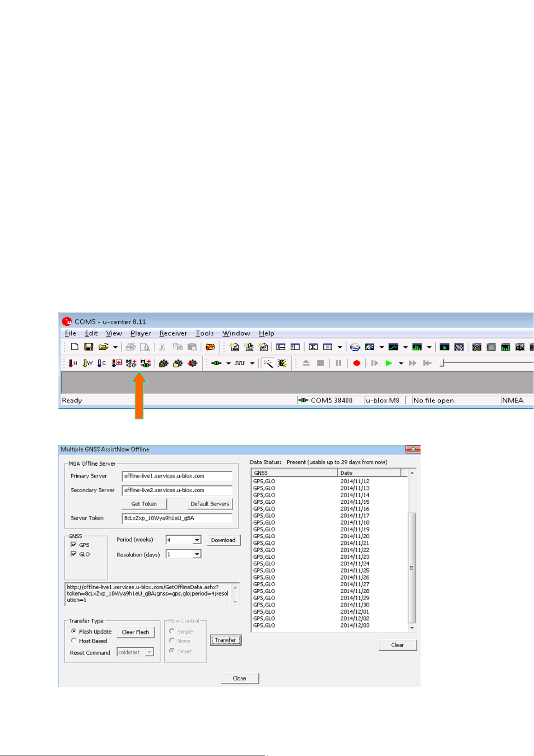Viewport: 534px width, 756px height.
Task: Select the Simple flow control radio
Action: tap(172, 631)
